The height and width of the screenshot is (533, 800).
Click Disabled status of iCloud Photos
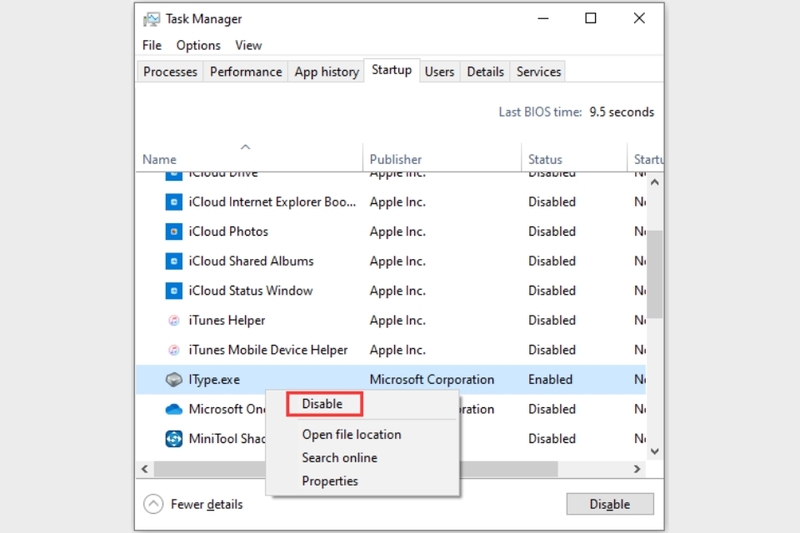coord(552,232)
